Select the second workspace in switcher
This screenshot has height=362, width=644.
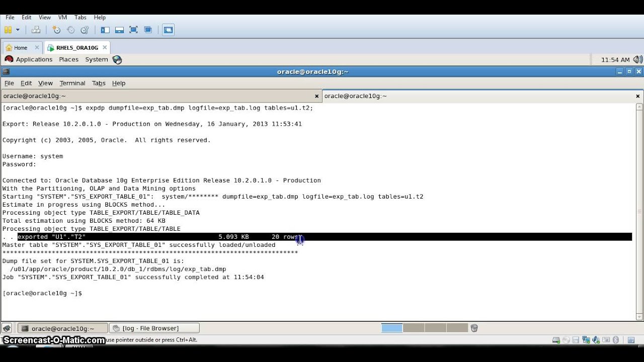point(414,328)
